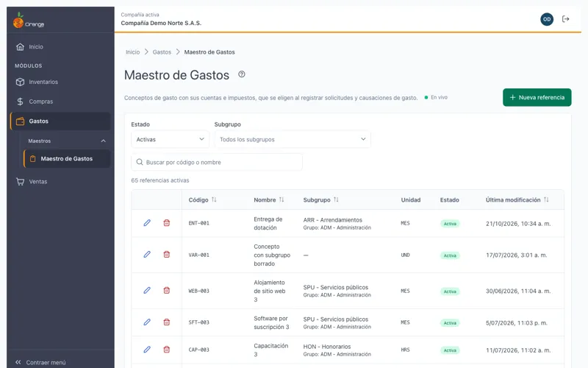The width and height of the screenshot is (588, 368).
Task: Collapse the Maestros submenu chevron
Action: point(103,141)
